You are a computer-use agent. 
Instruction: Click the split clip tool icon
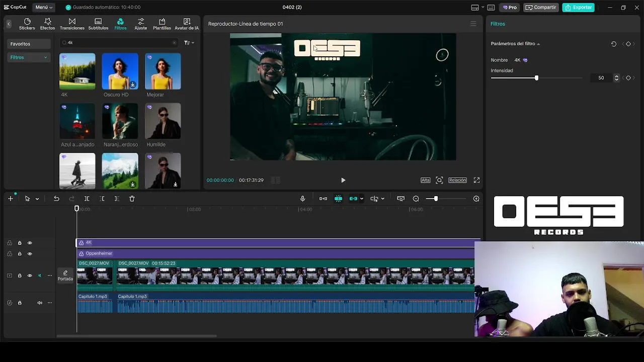tap(87, 199)
